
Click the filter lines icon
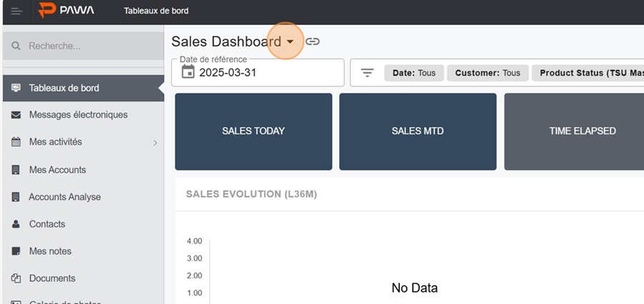tap(367, 73)
